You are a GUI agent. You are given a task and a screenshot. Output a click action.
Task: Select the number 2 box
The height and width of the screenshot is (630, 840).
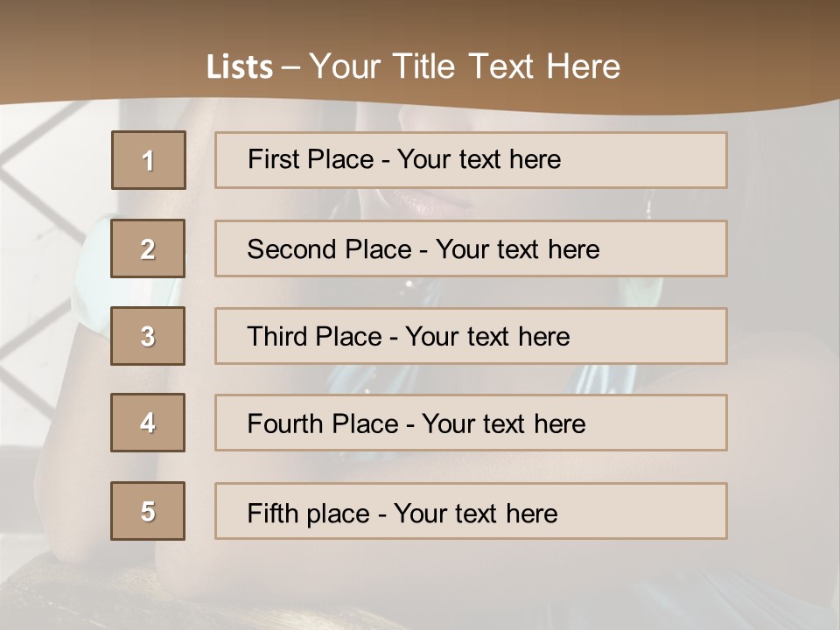(x=148, y=248)
